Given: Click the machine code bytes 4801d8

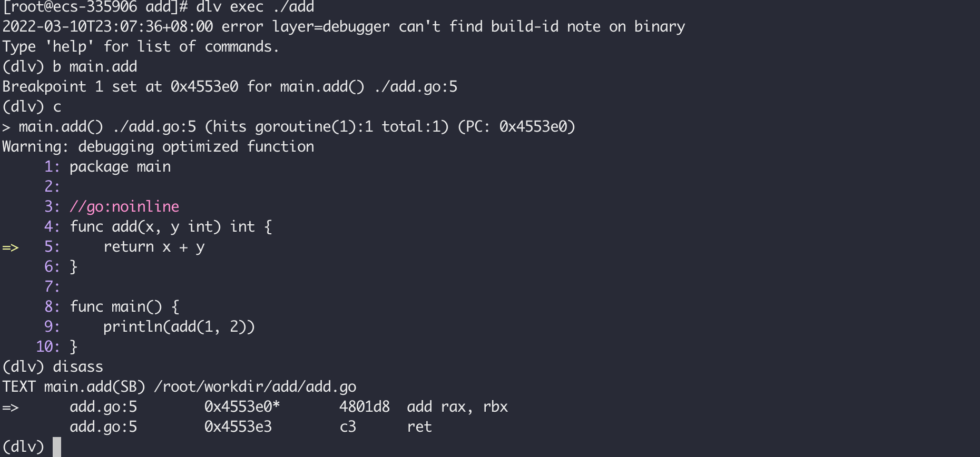Looking at the screenshot, I should pyautogui.click(x=364, y=406).
